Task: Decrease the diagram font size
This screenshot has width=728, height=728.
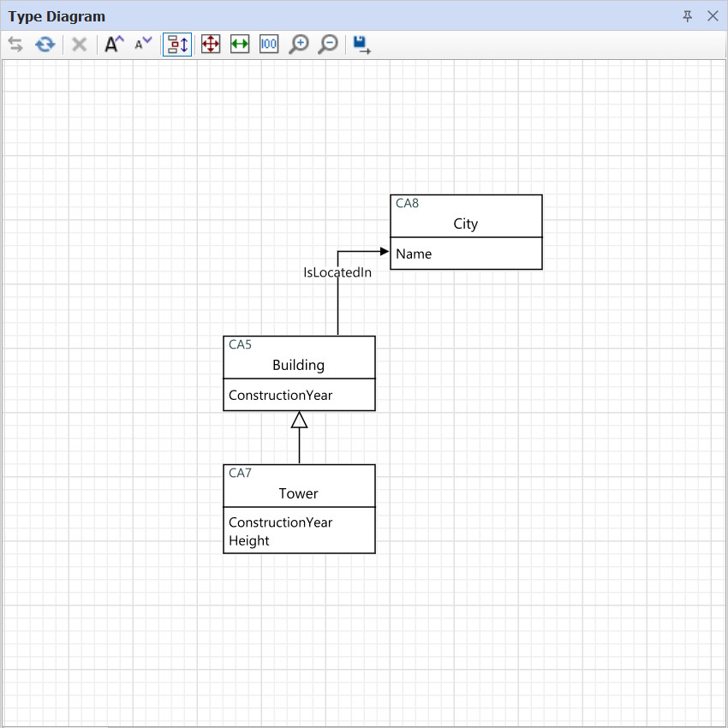Action: pos(143,44)
